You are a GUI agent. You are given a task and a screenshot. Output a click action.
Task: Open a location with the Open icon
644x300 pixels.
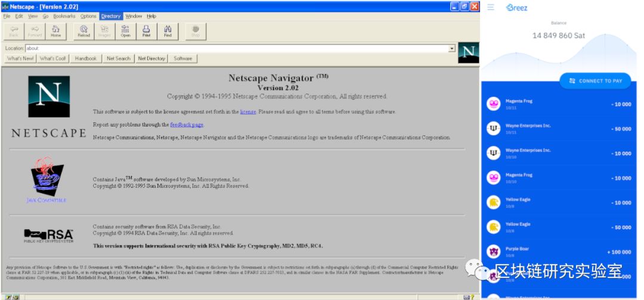tap(126, 31)
